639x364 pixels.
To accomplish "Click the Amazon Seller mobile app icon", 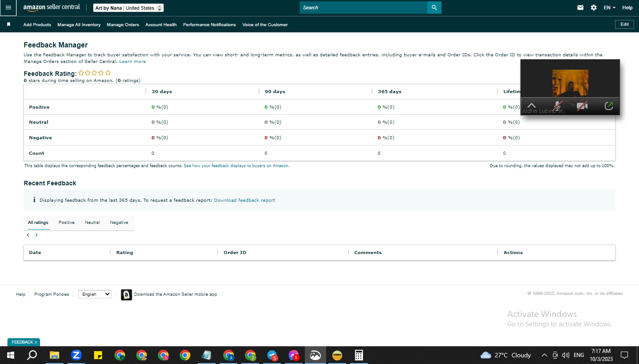I will 126,294.
